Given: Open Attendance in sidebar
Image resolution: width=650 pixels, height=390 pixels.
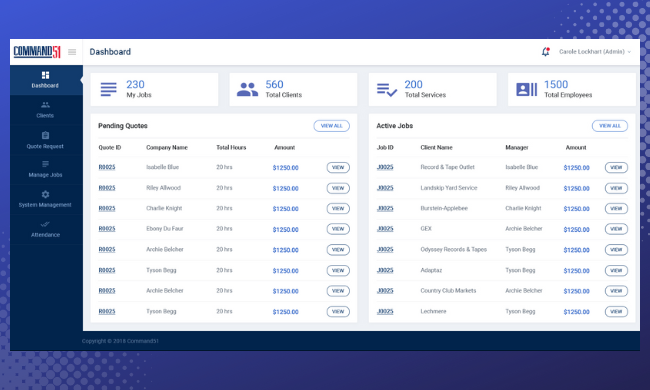Looking at the screenshot, I should pyautogui.click(x=46, y=229).
